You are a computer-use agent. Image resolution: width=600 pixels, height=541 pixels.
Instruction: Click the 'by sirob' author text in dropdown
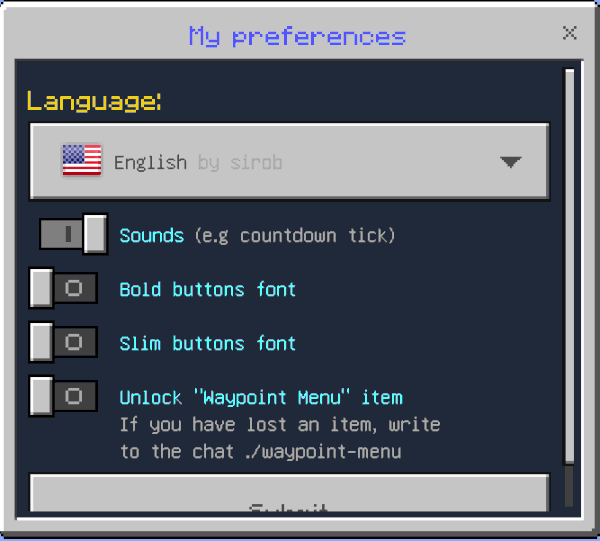click(240, 162)
